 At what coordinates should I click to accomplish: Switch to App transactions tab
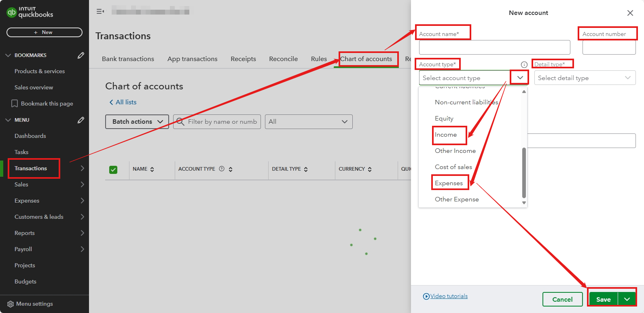pos(193,59)
